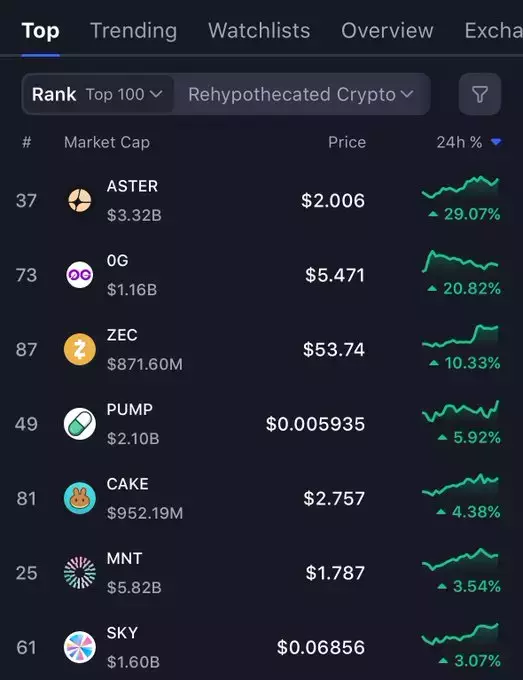Switch to the Watchlists tab
The height and width of the screenshot is (680, 523).
tap(259, 31)
